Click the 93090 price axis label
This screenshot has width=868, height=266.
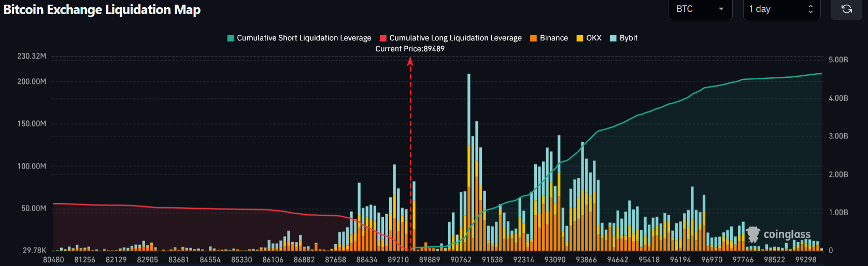click(x=555, y=259)
